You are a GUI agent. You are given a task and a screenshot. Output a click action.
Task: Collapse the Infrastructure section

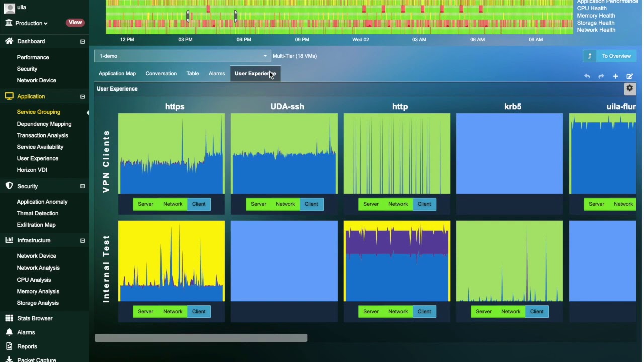click(83, 240)
